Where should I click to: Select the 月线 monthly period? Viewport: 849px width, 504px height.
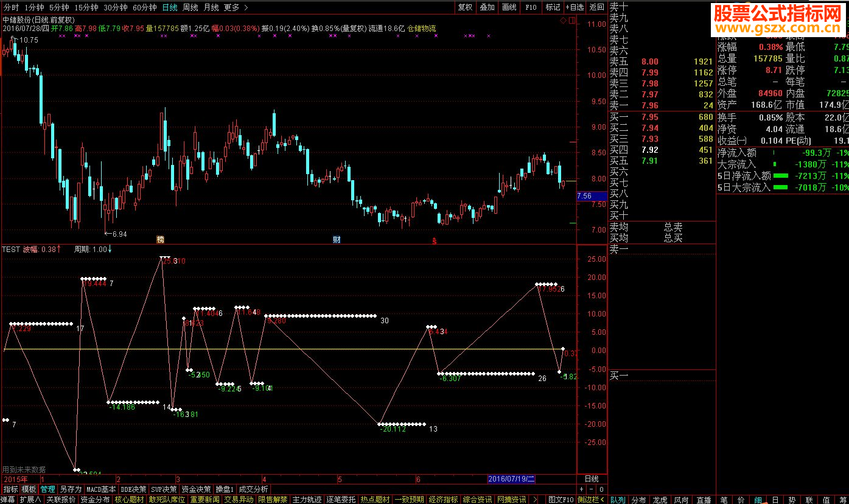click(x=211, y=7)
